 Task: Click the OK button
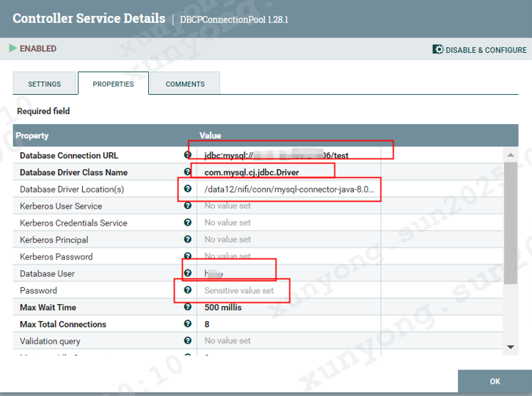coord(495,381)
